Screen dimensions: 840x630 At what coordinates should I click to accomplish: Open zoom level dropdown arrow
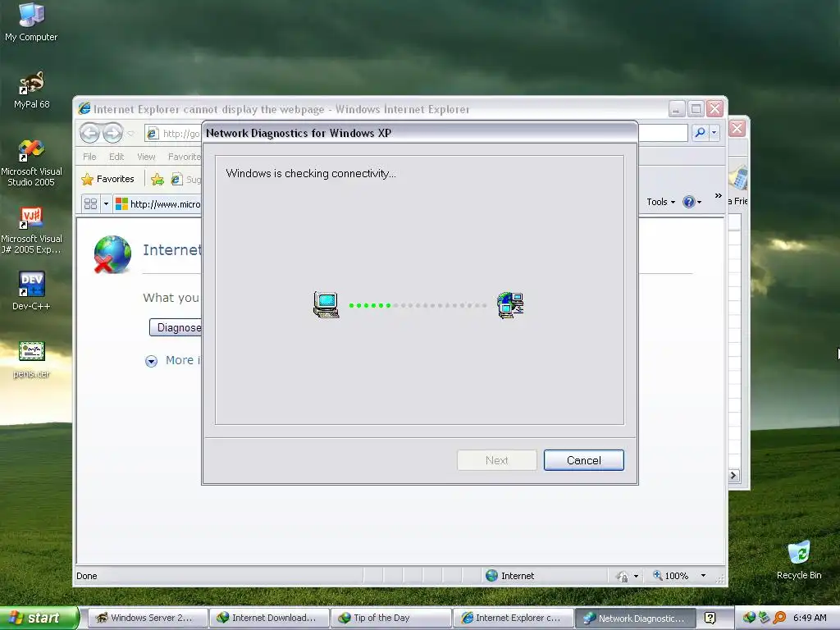pos(703,576)
